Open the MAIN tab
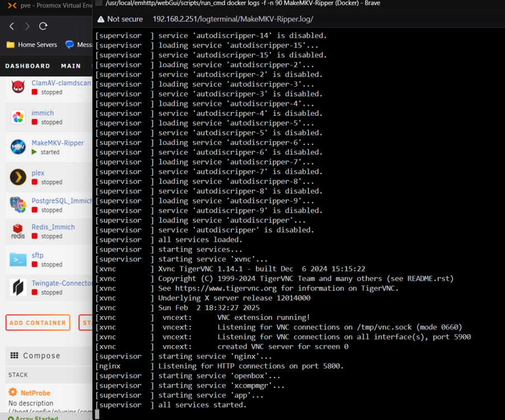The image size is (505, 420). (71, 66)
